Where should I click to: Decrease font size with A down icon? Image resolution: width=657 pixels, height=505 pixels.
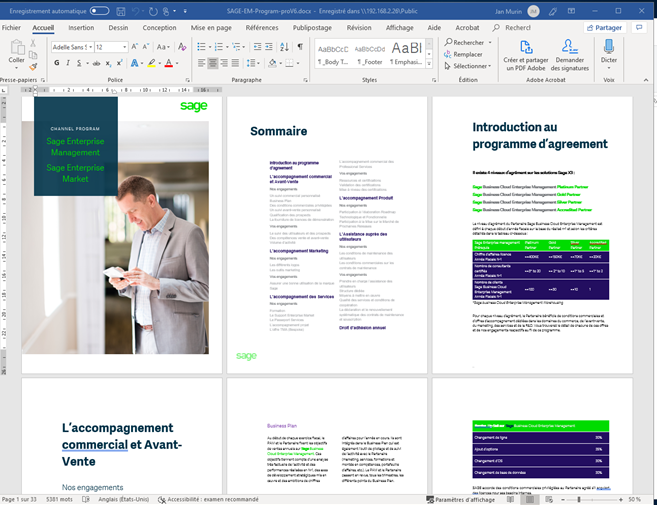(x=146, y=47)
